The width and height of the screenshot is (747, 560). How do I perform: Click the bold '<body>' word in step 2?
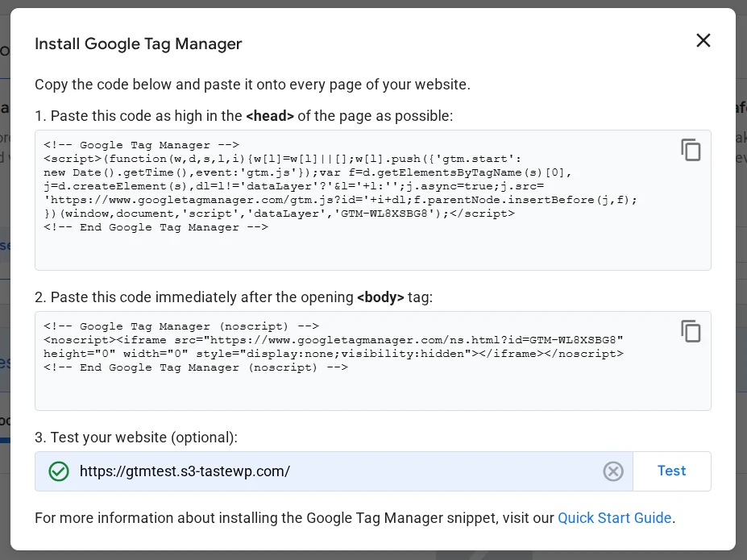pyautogui.click(x=380, y=297)
